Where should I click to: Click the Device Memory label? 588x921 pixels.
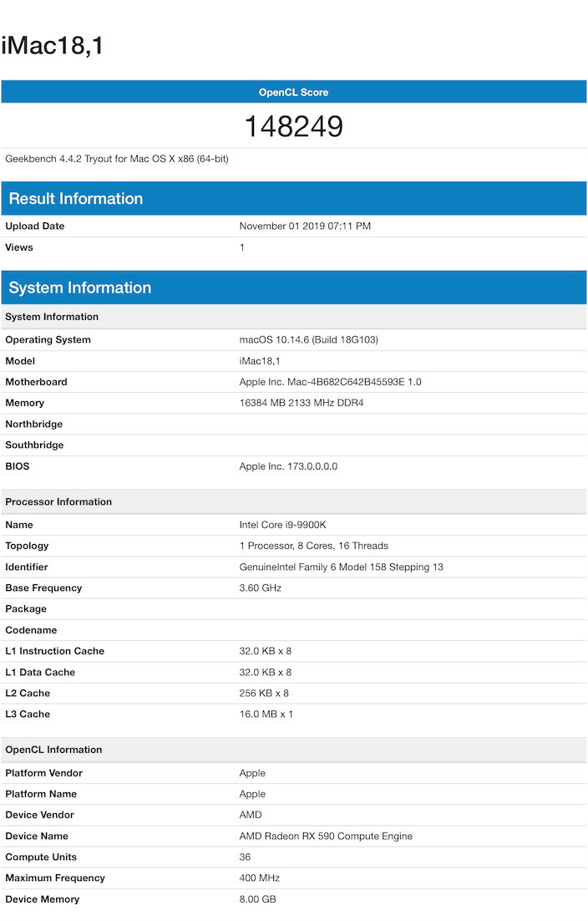[43, 899]
